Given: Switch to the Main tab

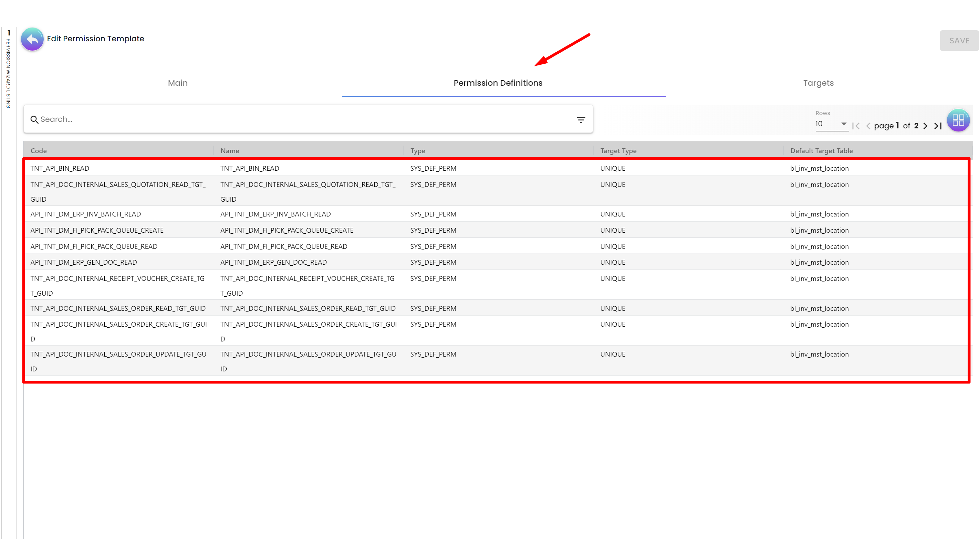Looking at the screenshot, I should click(x=178, y=83).
